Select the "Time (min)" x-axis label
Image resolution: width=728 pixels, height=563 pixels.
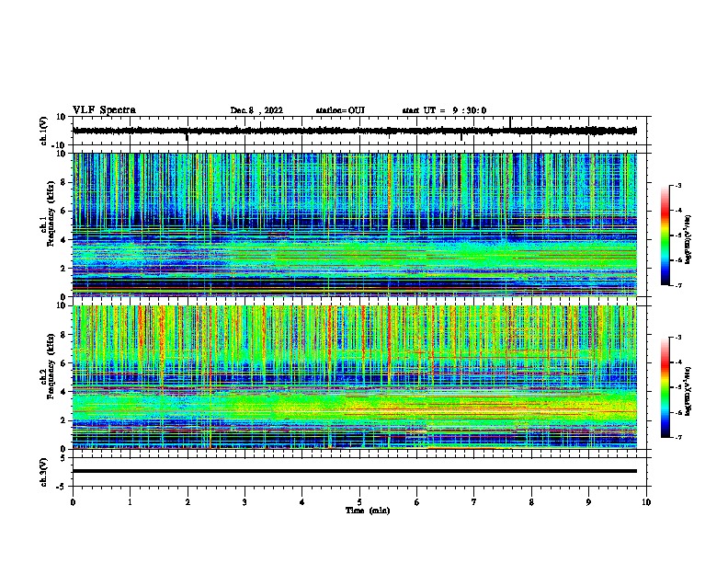[368, 511]
